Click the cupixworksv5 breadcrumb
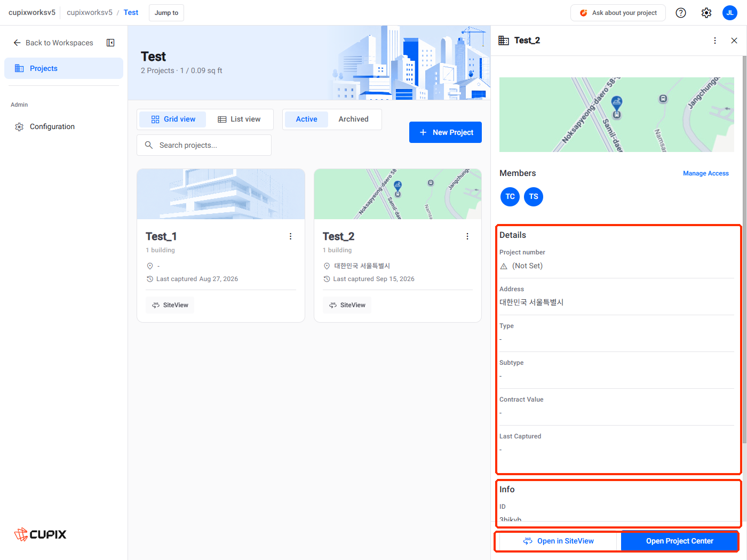Viewport: 747px width, 560px height. (x=90, y=12)
